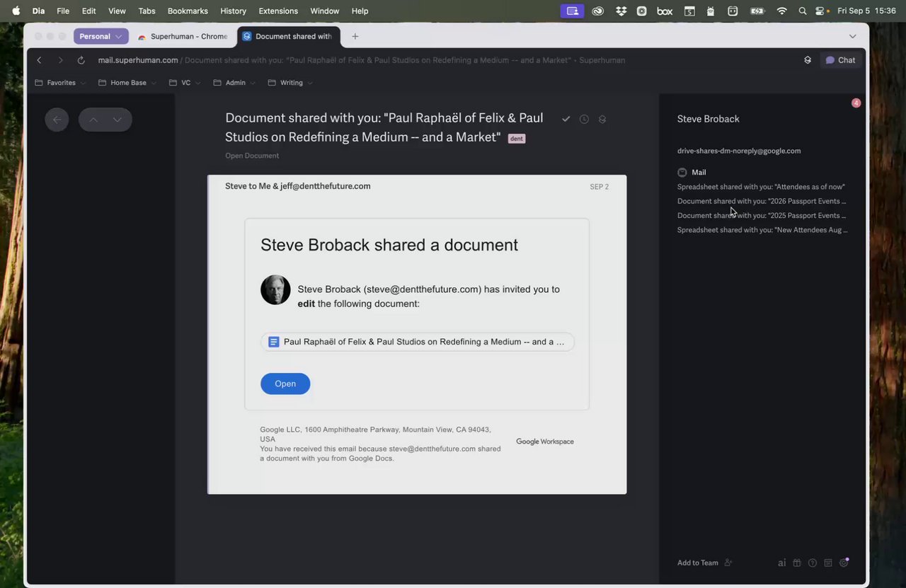This screenshot has width=906, height=588.
Task: Open "Attendees as of now" spreadsheet email
Action: coord(761,187)
